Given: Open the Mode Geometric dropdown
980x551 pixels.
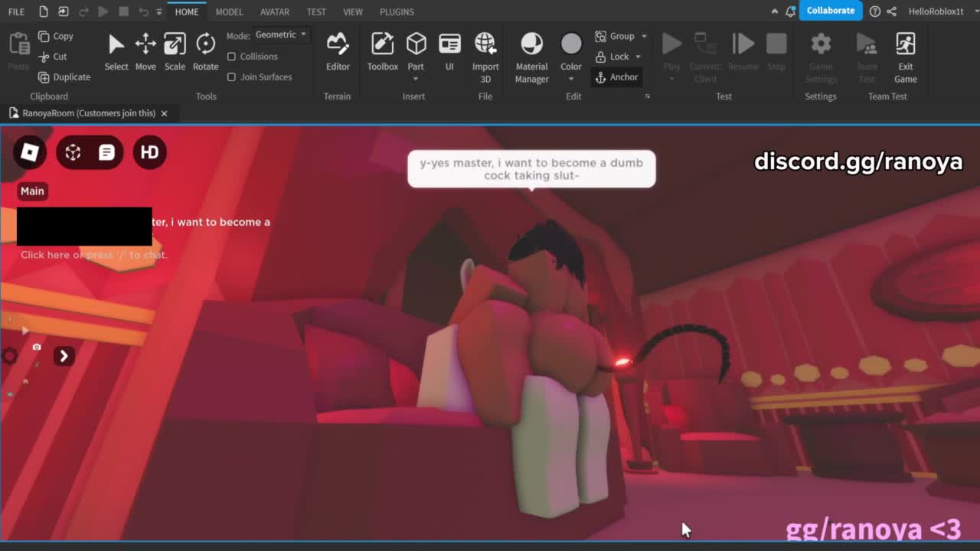Looking at the screenshot, I should tap(281, 34).
